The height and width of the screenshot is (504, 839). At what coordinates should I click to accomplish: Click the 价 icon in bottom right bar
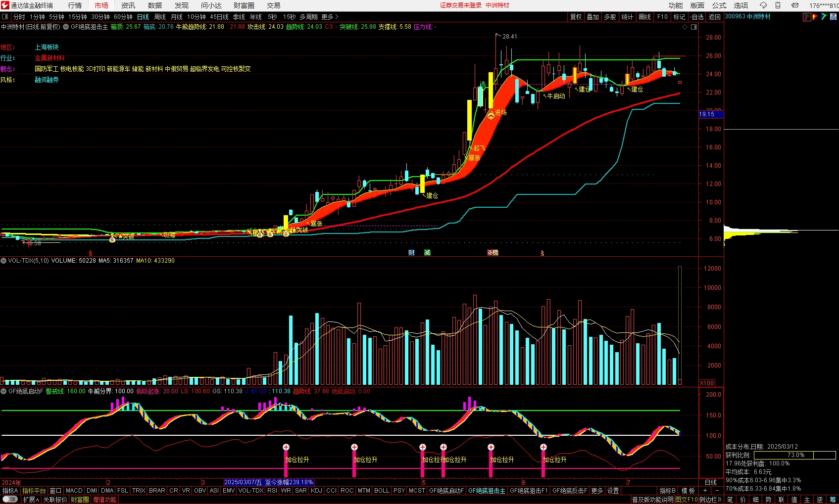(x=742, y=500)
